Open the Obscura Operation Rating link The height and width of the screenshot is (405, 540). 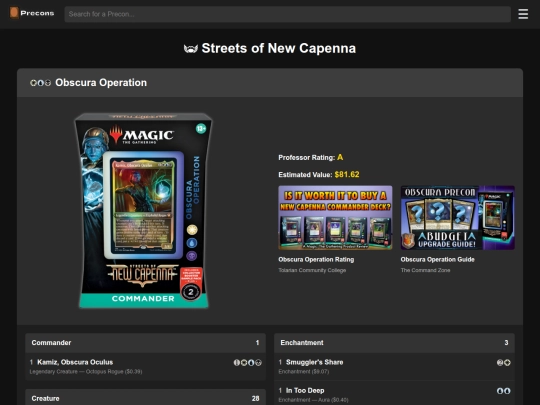[x=316, y=260]
